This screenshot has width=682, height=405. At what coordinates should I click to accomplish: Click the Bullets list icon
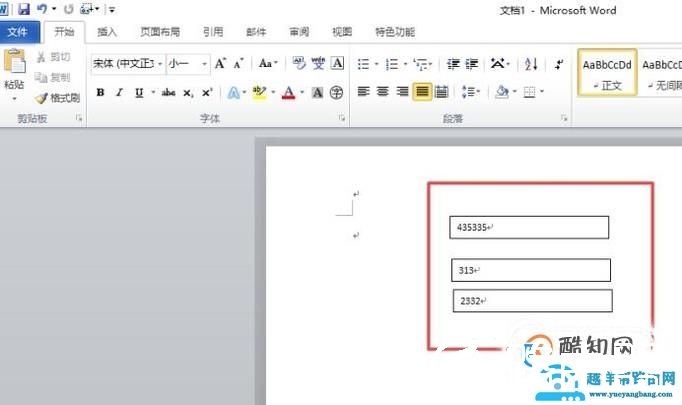(x=364, y=64)
